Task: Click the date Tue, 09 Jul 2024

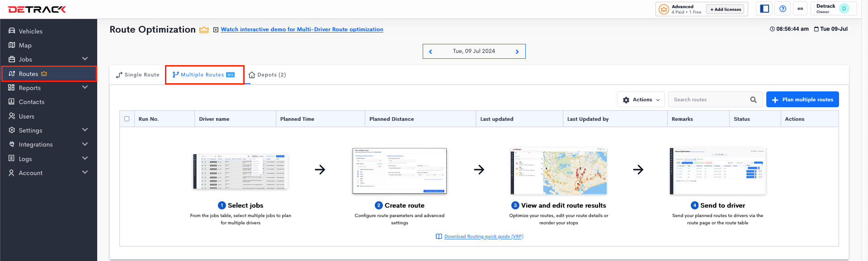Action: point(474,51)
